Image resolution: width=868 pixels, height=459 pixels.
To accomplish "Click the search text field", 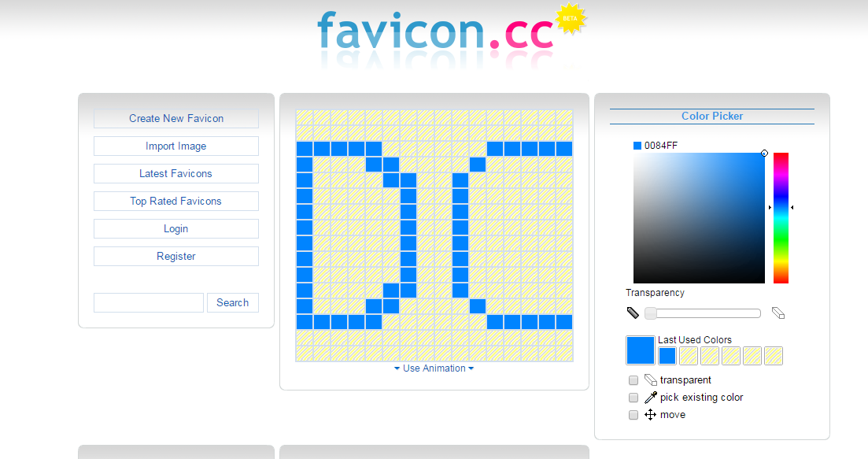I will point(149,303).
